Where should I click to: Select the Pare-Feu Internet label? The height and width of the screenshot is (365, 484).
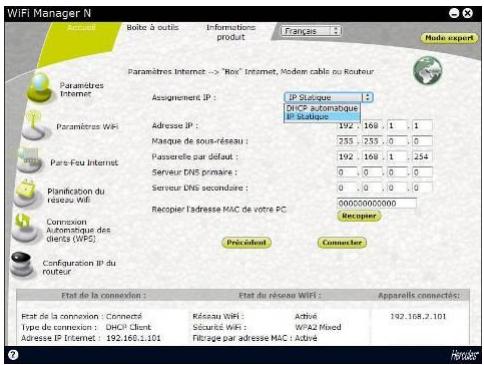[84, 163]
